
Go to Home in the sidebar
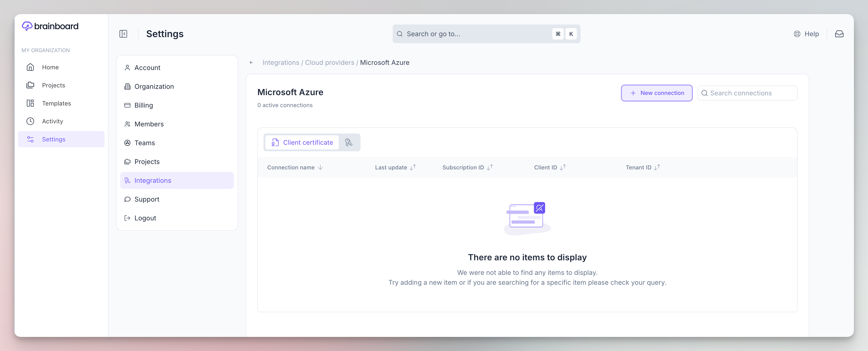click(x=50, y=67)
